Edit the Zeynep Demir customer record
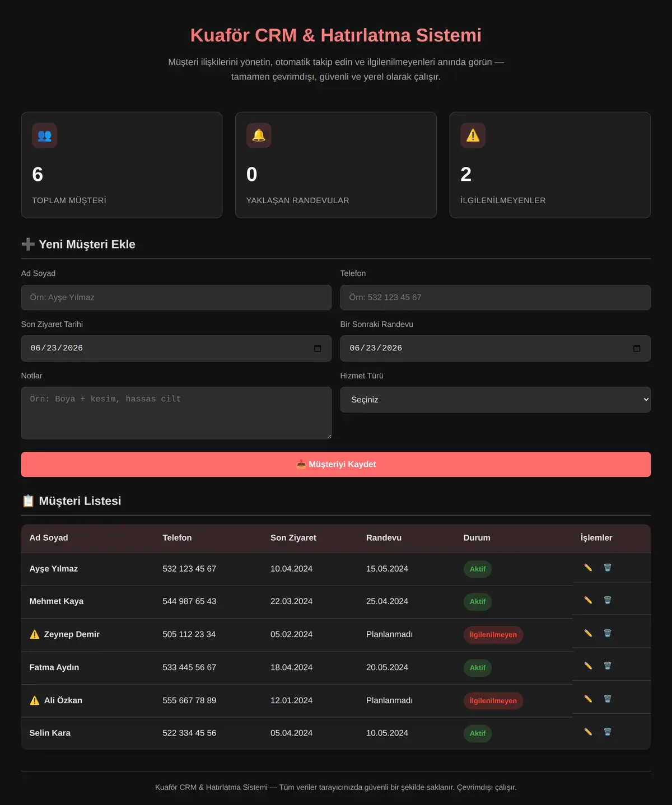 (588, 633)
